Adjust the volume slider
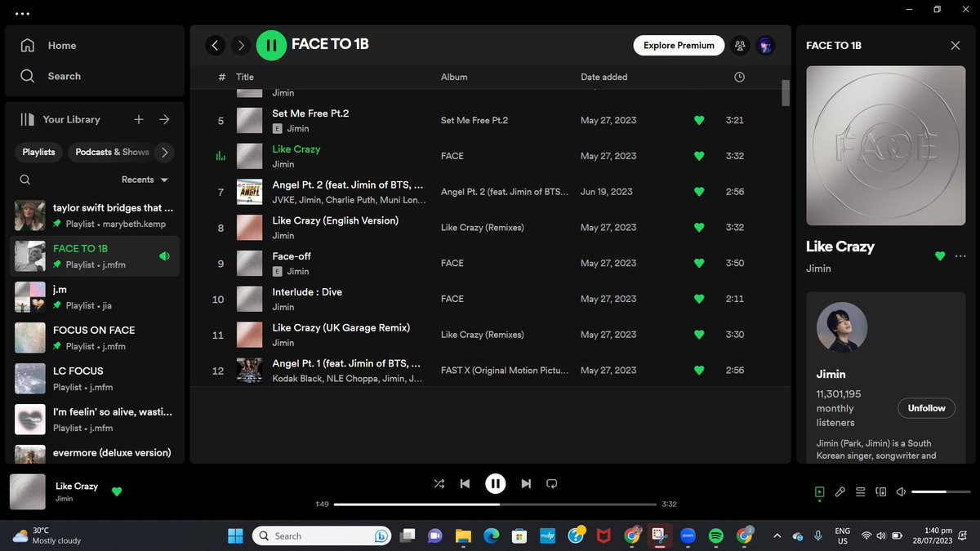Screen dimensions: 980x551 click(x=939, y=492)
